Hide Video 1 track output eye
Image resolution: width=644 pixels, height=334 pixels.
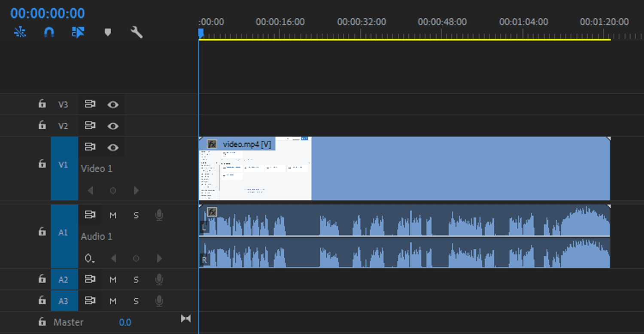[x=113, y=147]
